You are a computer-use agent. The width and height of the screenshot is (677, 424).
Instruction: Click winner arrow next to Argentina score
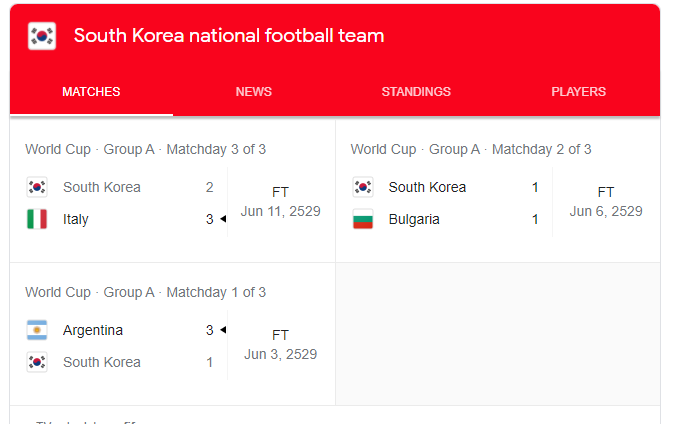click(x=223, y=330)
